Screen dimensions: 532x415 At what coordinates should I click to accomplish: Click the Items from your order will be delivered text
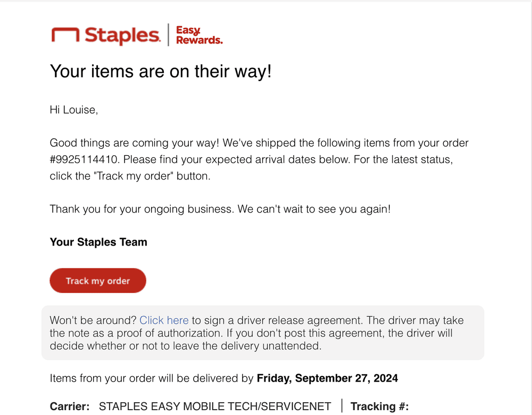coord(152,378)
